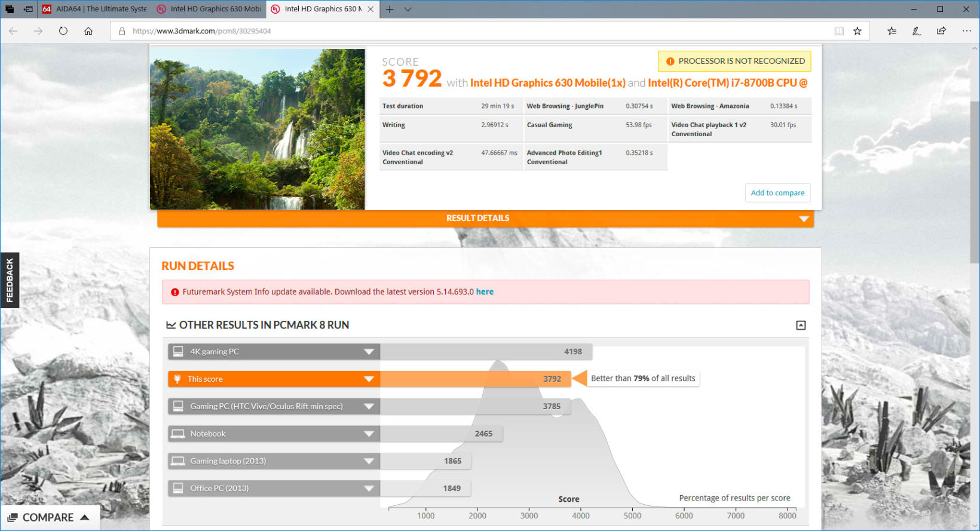
Task: Expand the Gaming PC (HTC Vive/Oculus Rift) dropdown
Action: coord(369,407)
